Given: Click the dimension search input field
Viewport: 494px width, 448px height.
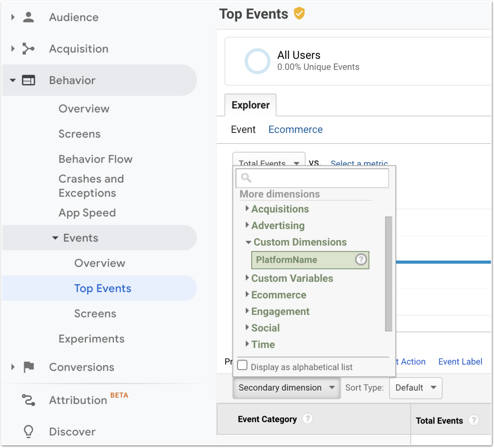Looking at the screenshot, I should click(312, 178).
